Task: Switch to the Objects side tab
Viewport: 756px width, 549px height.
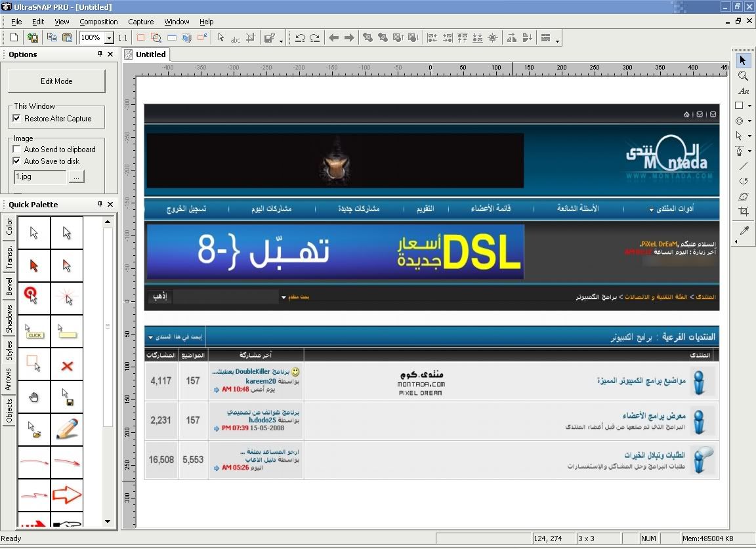Action: click(9, 410)
